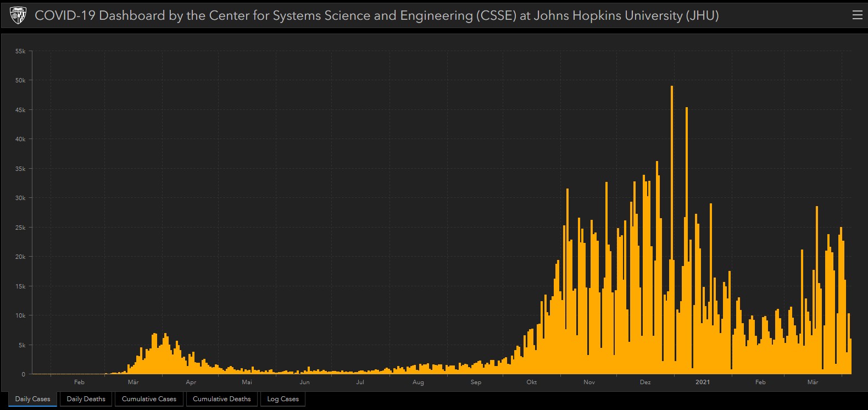868x410 pixels.
Task: Click the Apr month label on the x-axis
Action: [191, 382]
